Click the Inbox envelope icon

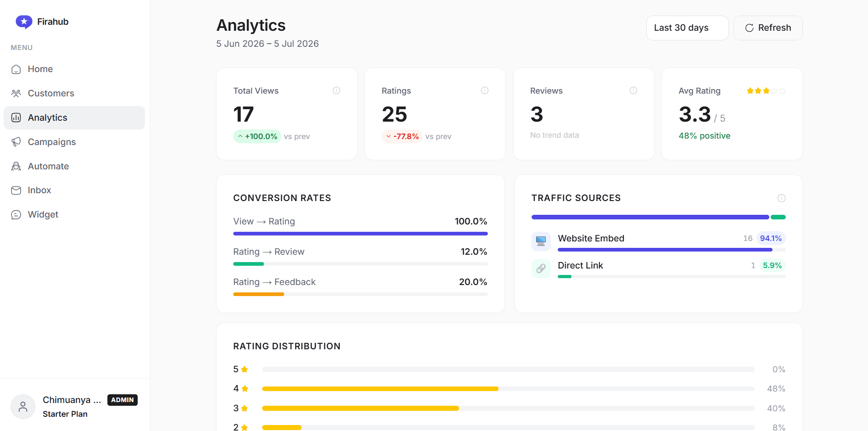(16, 190)
